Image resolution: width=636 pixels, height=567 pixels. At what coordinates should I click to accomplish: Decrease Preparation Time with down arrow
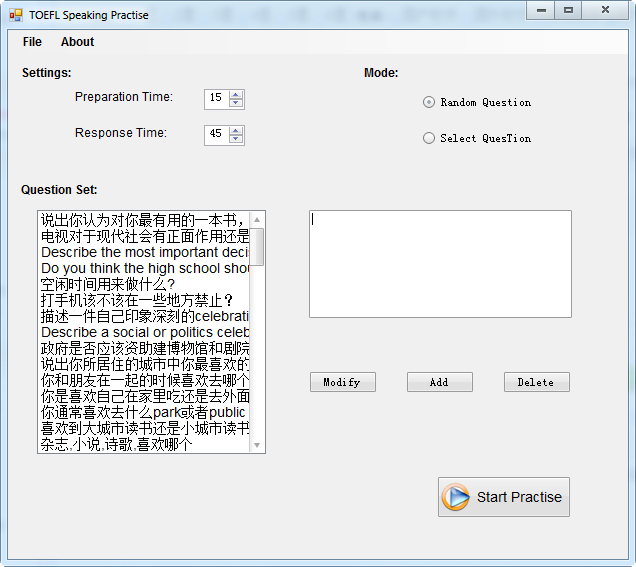coord(236,103)
